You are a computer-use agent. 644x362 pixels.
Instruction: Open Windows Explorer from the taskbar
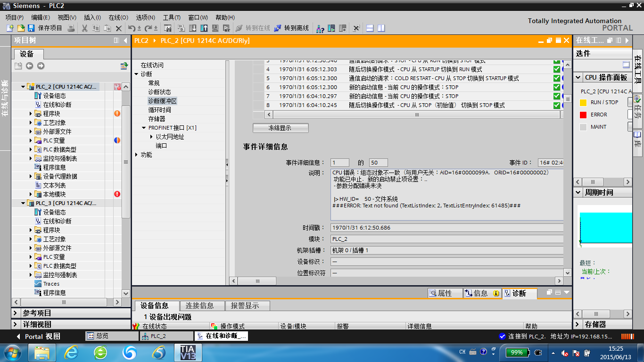(x=42, y=352)
